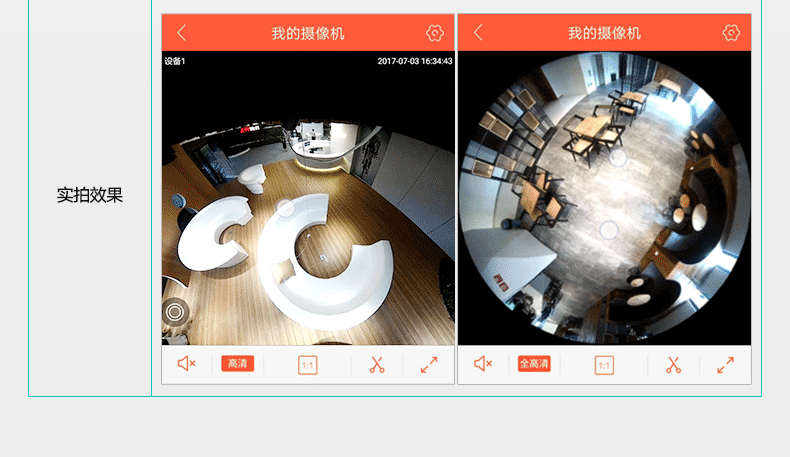Tap circle marker on left camera floor
Image resolution: width=790 pixels, height=457 pixels.
click(x=285, y=208)
